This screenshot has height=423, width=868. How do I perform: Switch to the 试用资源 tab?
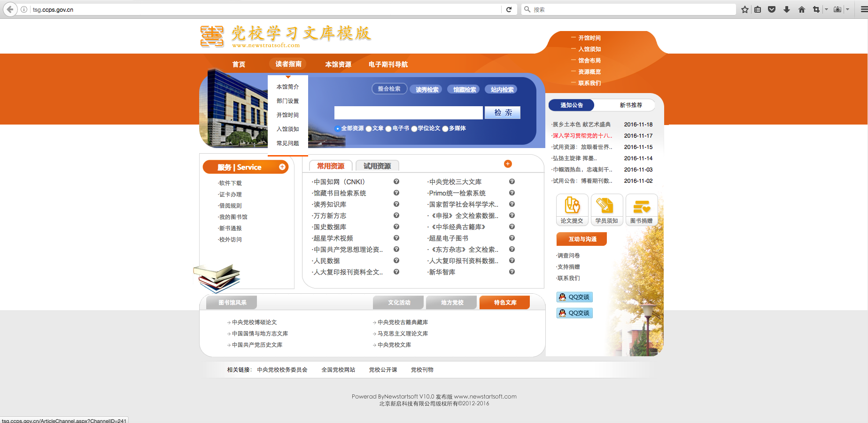[377, 166]
